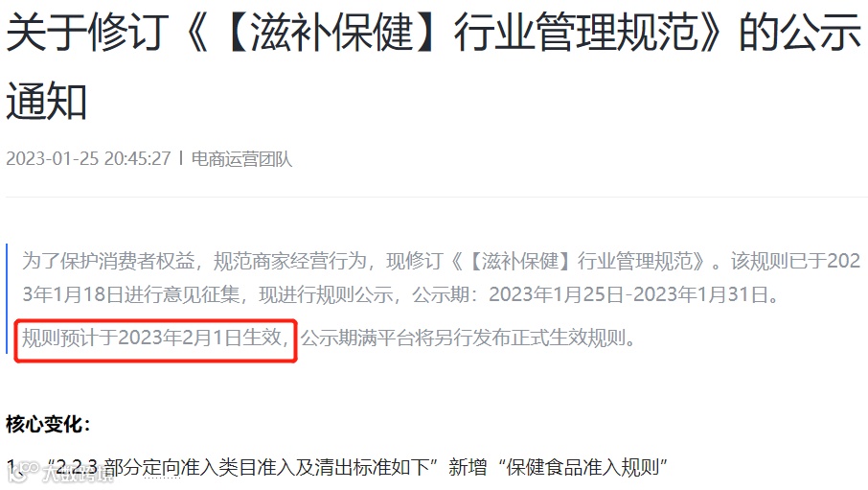Screen dimensions: 868x490
Task: Click the red-boxed text 规则预计于2023年2月1日生效
Action: 155,338
